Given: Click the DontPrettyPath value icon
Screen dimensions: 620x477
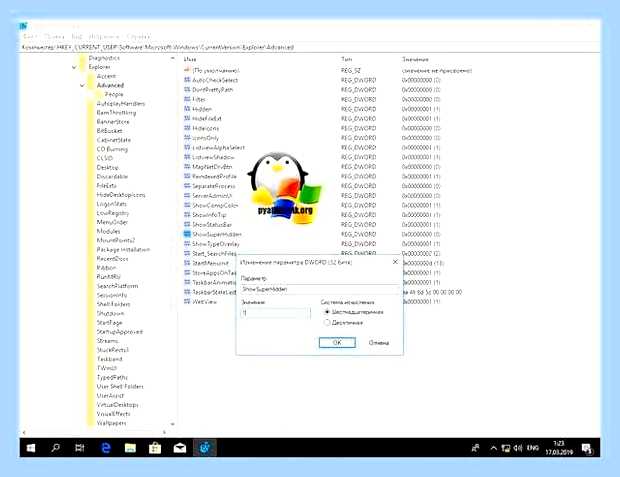Looking at the screenshot, I should coord(187,89).
